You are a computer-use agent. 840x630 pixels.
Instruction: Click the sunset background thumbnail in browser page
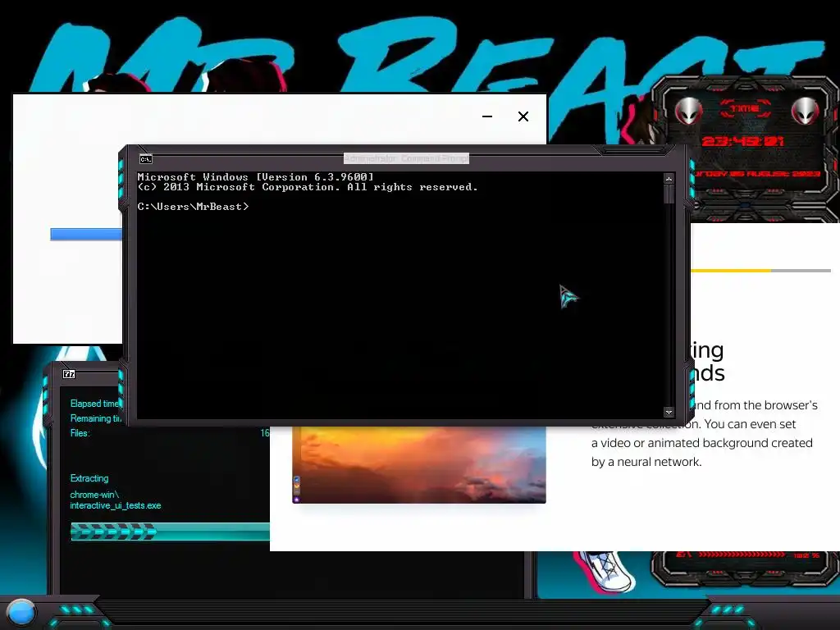[x=419, y=464]
